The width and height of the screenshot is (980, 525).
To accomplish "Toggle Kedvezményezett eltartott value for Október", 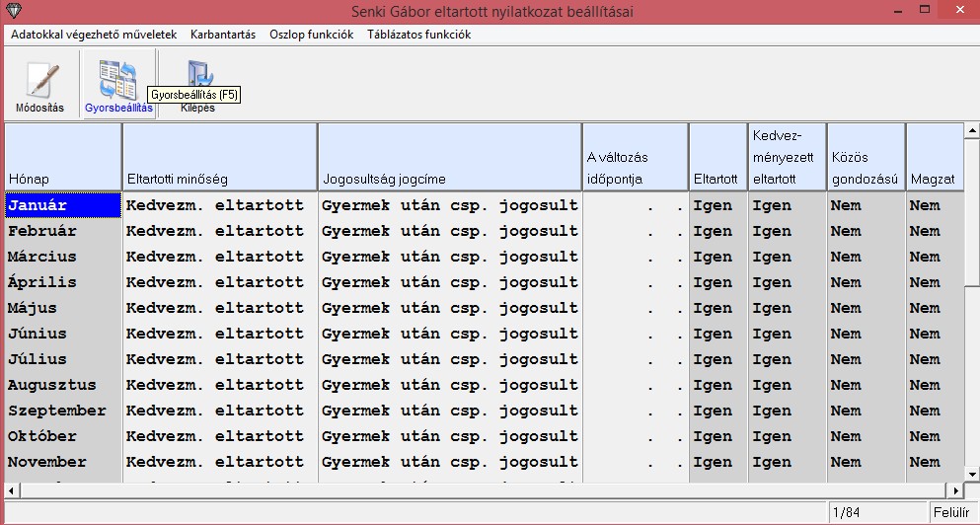I will coord(786,436).
